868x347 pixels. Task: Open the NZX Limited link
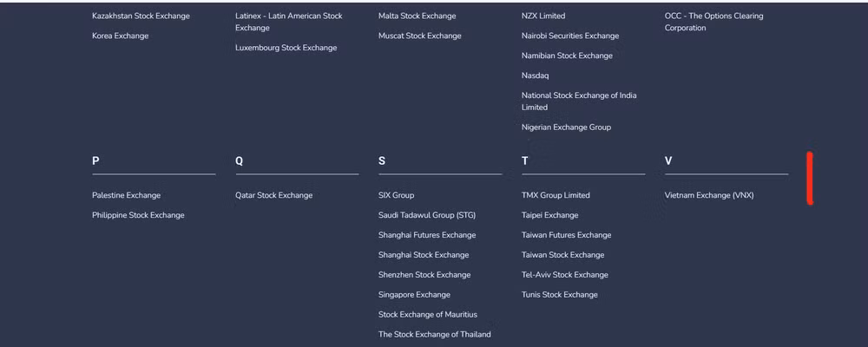coord(543,16)
